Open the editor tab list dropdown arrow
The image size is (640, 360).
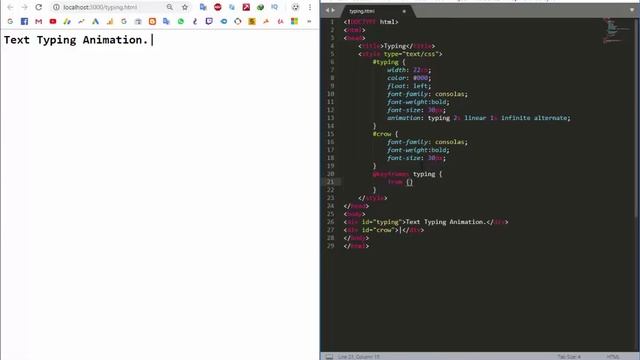632,10
